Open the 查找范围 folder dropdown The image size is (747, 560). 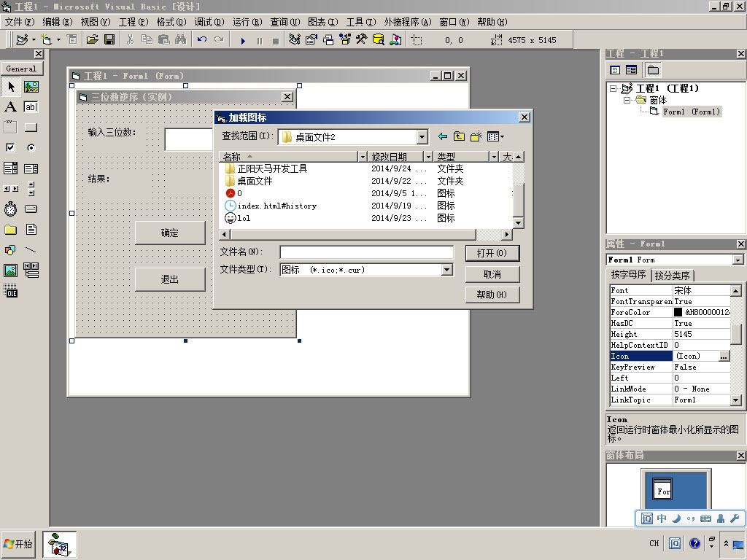click(x=422, y=137)
